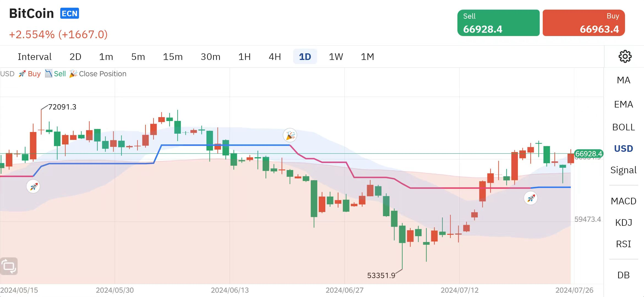
Task: Click the Close Position legend icon
Action: click(x=73, y=73)
